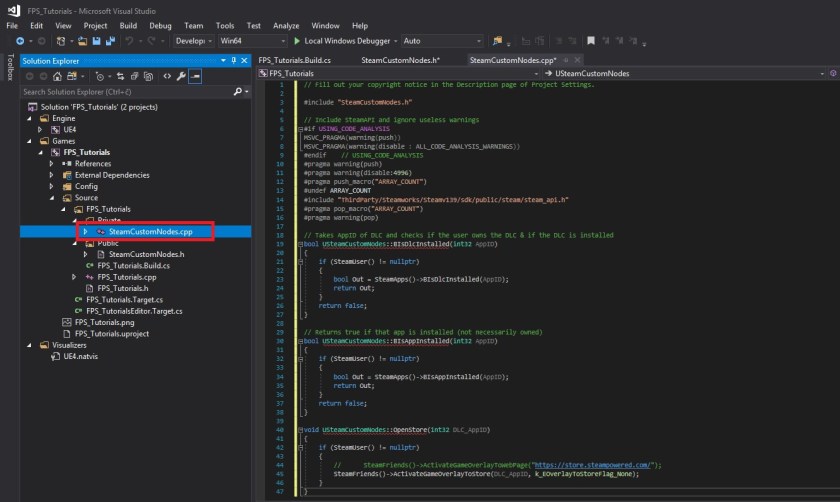Expand the Config folder node
Viewport: 840px width, 502px height.
pyautogui.click(x=51, y=186)
